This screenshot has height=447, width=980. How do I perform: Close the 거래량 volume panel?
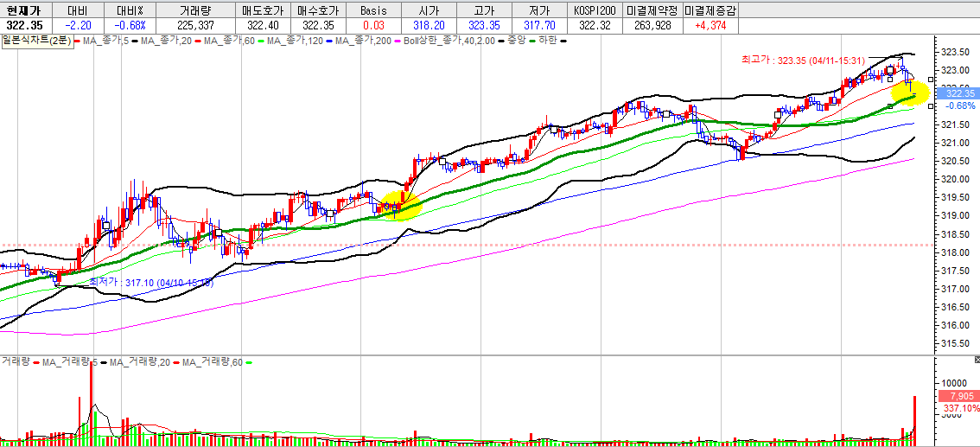click(977, 361)
